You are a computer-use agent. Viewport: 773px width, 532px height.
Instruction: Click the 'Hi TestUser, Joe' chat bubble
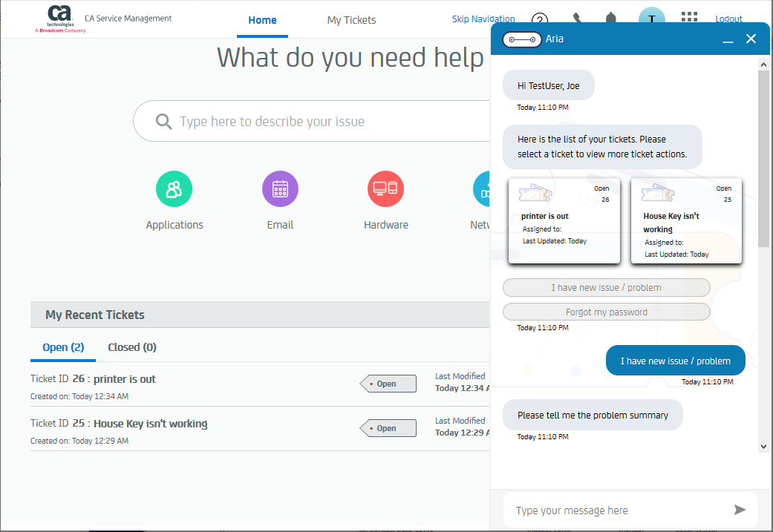(549, 86)
